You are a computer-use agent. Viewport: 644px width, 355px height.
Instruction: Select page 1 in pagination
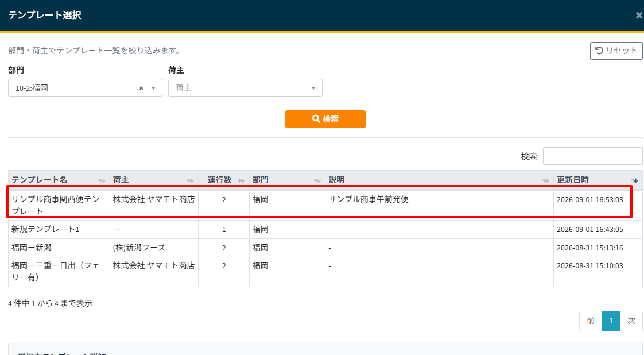coord(611,321)
